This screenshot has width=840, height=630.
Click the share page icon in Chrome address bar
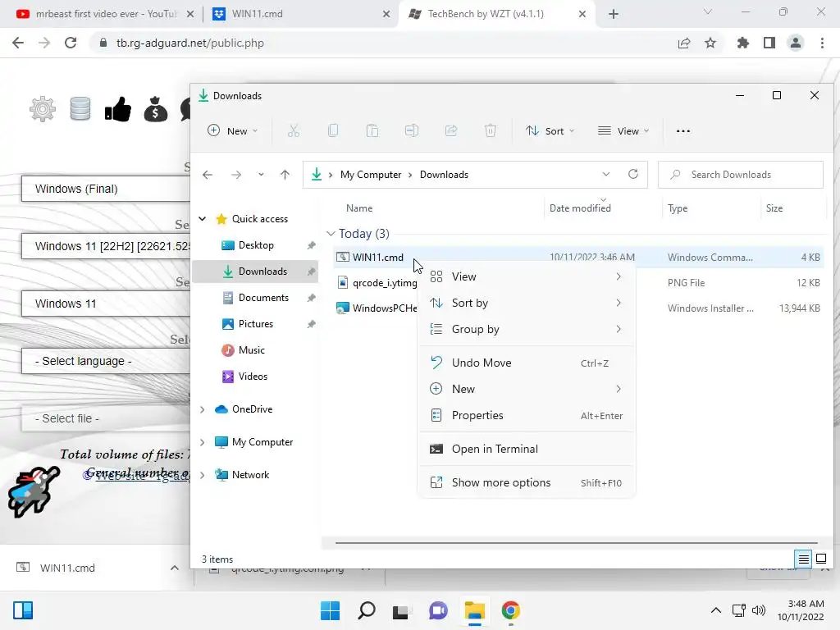point(683,43)
